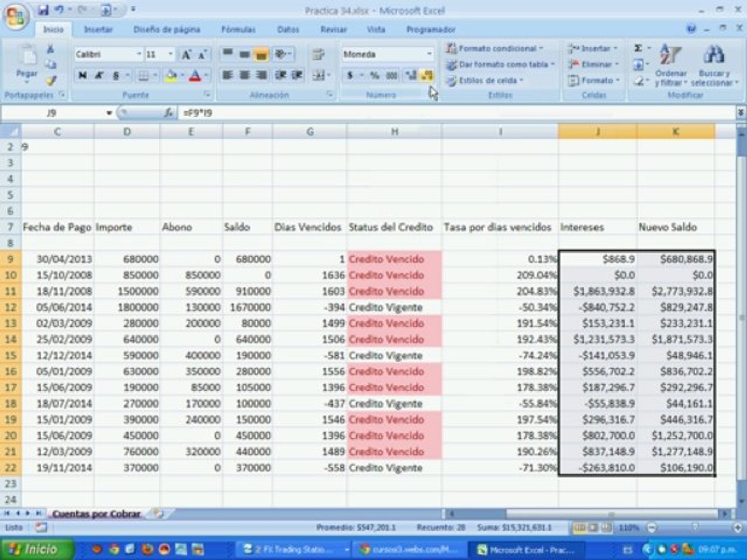The width and height of the screenshot is (747, 560).
Task: Switch to the Fórmulas ribbon tab
Action: (x=238, y=30)
